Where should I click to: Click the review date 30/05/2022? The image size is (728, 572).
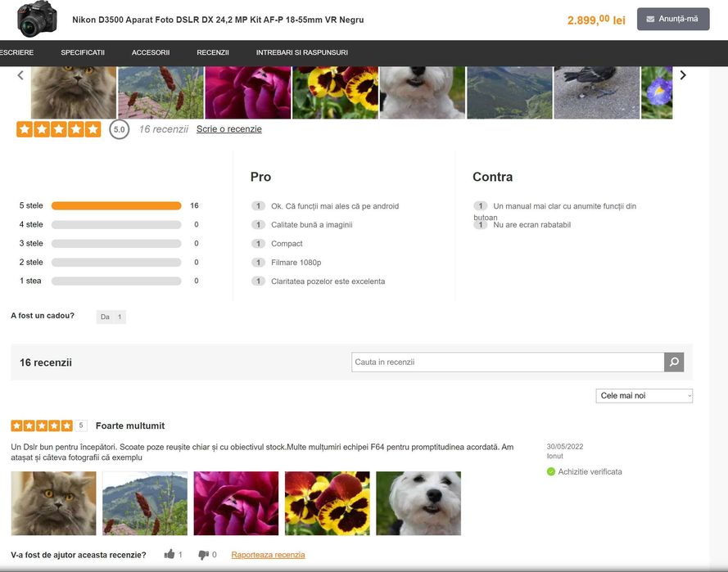point(565,447)
